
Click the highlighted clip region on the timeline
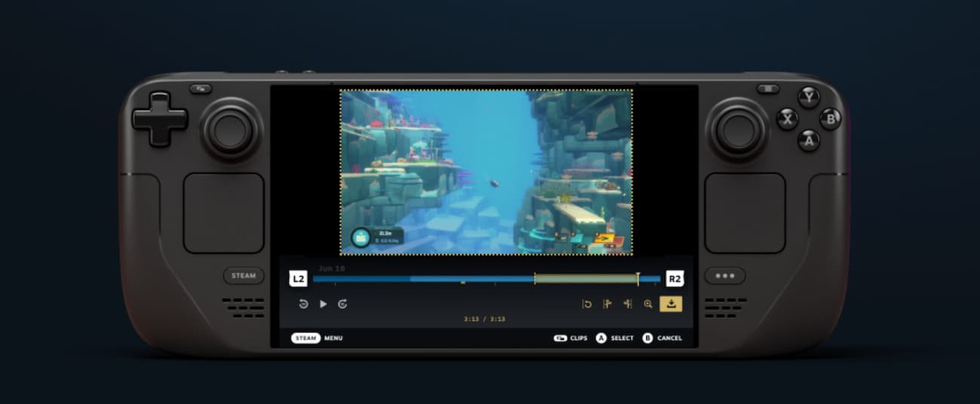[x=586, y=279]
